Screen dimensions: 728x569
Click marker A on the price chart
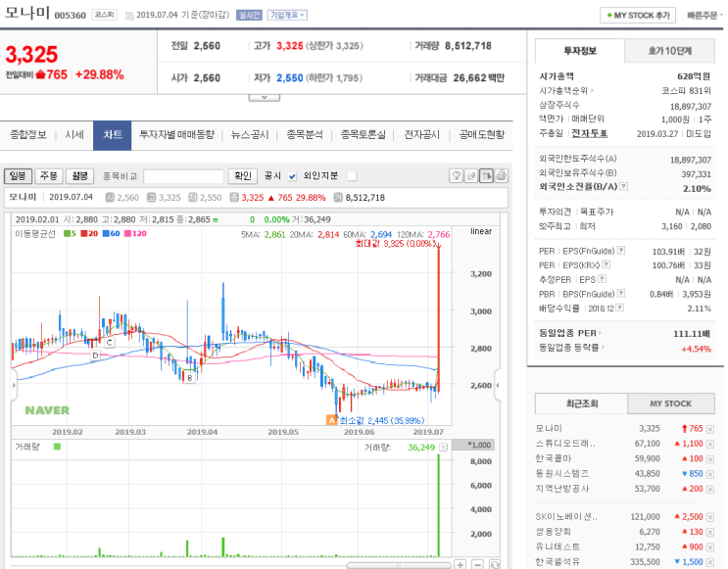point(331,420)
